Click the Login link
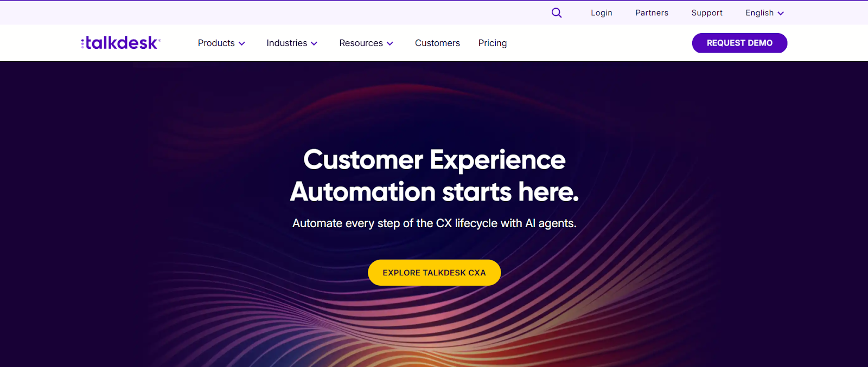Screen dimensions: 868x367 point(602,12)
